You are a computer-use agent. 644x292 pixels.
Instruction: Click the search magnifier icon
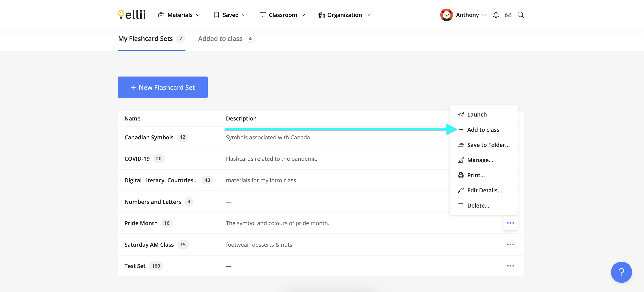tap(521, 15)
